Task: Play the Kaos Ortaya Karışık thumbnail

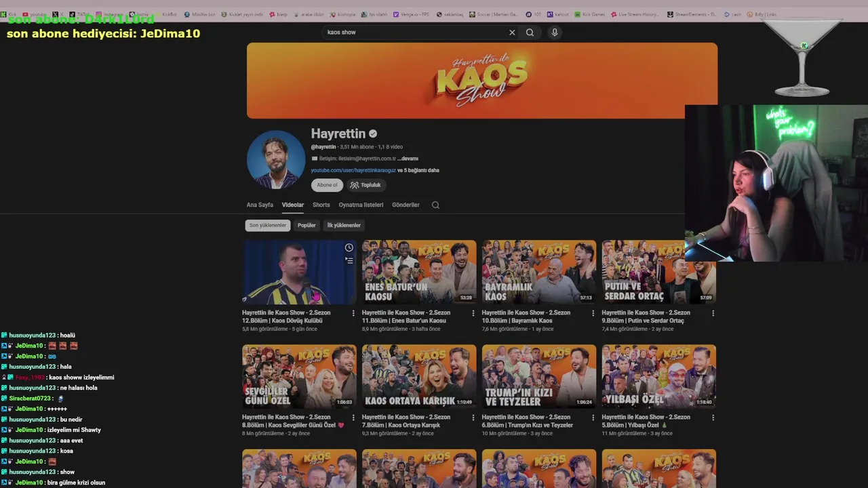Action: 419,376
